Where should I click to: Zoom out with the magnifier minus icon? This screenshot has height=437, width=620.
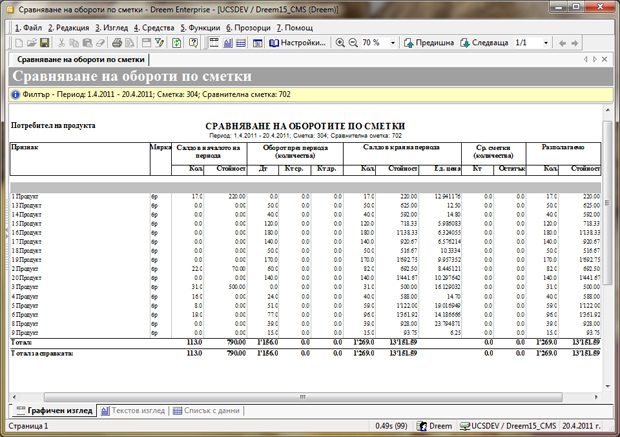[x=353, y=43]
